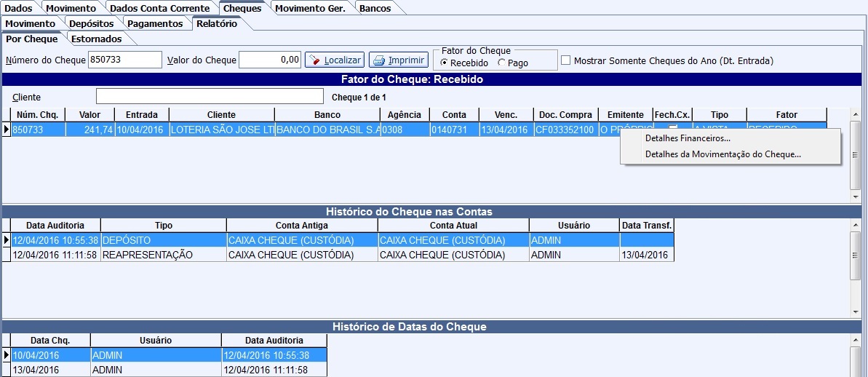Click the Valor column header

tap(89, 114)
